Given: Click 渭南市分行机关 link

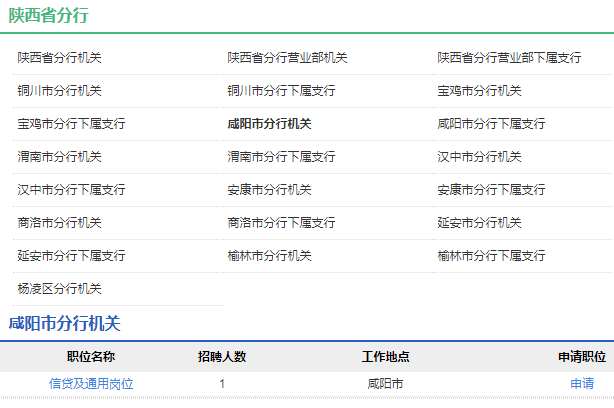Looking at the screenshot, I should click(59, 157).
